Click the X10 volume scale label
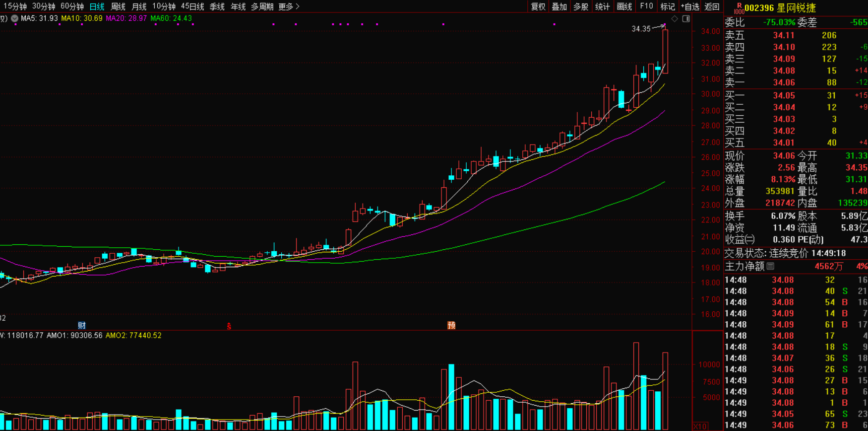 [700, 426]
